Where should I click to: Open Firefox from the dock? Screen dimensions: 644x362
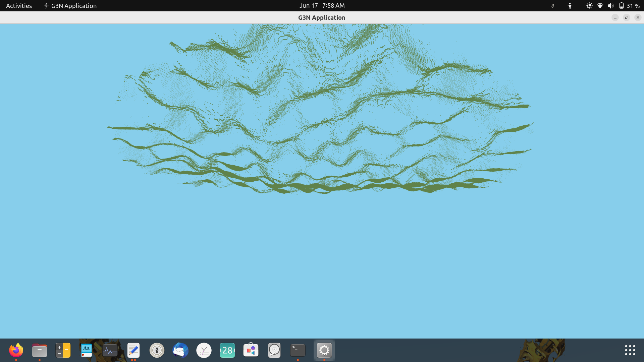click(16, 351)
